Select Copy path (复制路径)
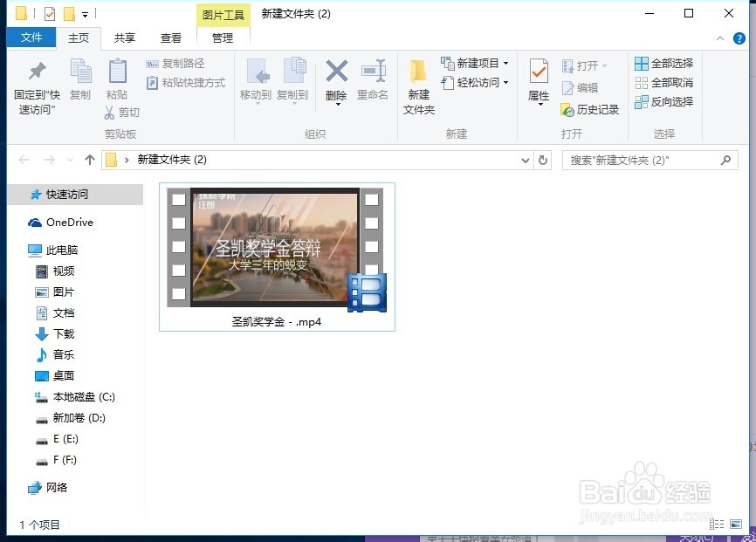Viewport: 756px width, 542px height. [175, 63]
